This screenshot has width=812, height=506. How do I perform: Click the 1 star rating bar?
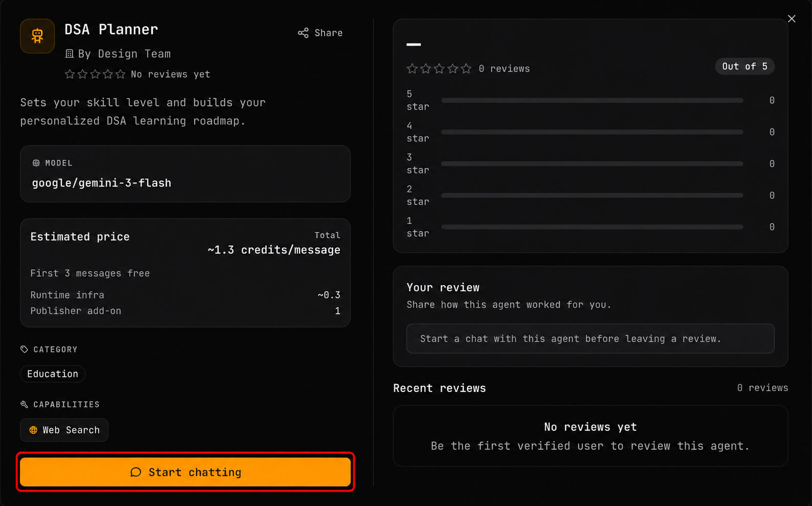[x=592, y=227]
